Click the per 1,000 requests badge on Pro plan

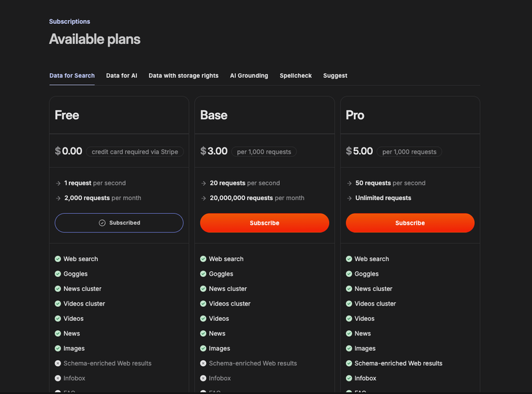[x=410, y=151]
